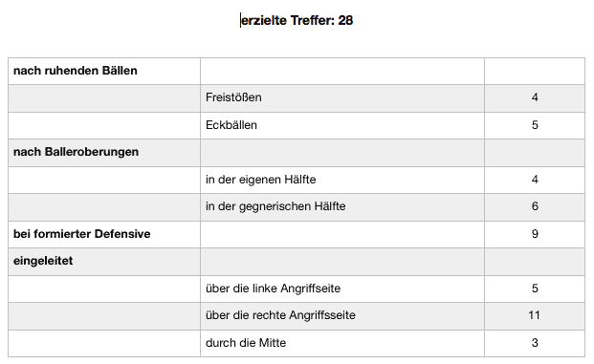This screenshot has height=364, width=594.
Task: Click the 'nach Balleroberungen' row header
Action: [x=104, y=153]
